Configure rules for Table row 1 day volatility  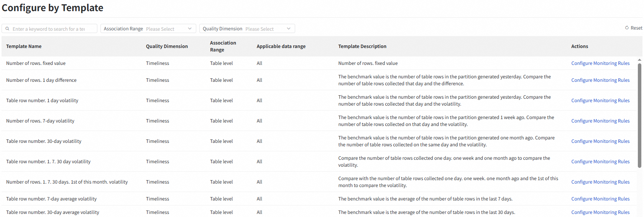600,101
